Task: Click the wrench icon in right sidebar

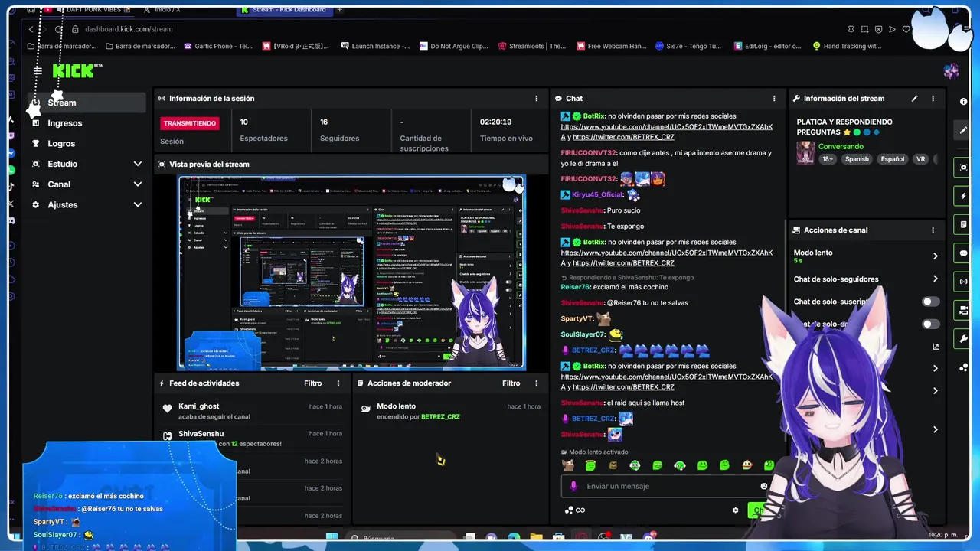Action: [x=963, y=338]
